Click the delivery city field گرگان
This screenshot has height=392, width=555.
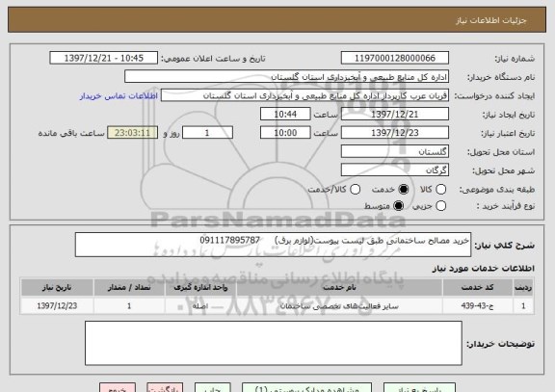(x=395, y=170)
